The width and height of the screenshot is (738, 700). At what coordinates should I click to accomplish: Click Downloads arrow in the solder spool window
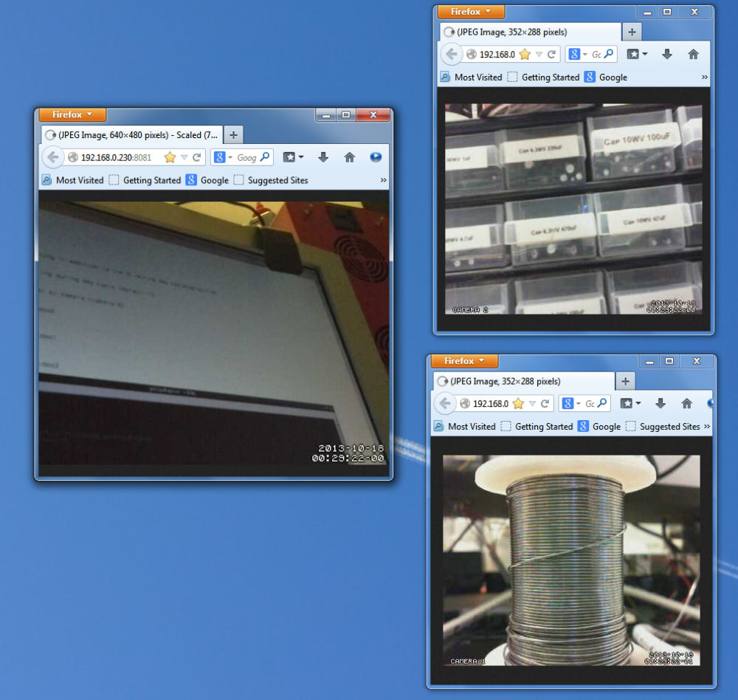[661, 403]
